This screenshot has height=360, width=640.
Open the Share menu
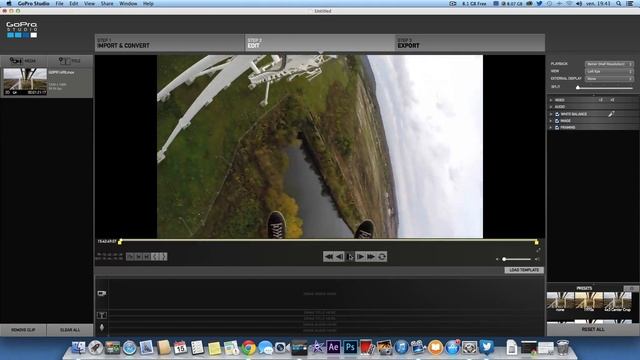(107, 3)
